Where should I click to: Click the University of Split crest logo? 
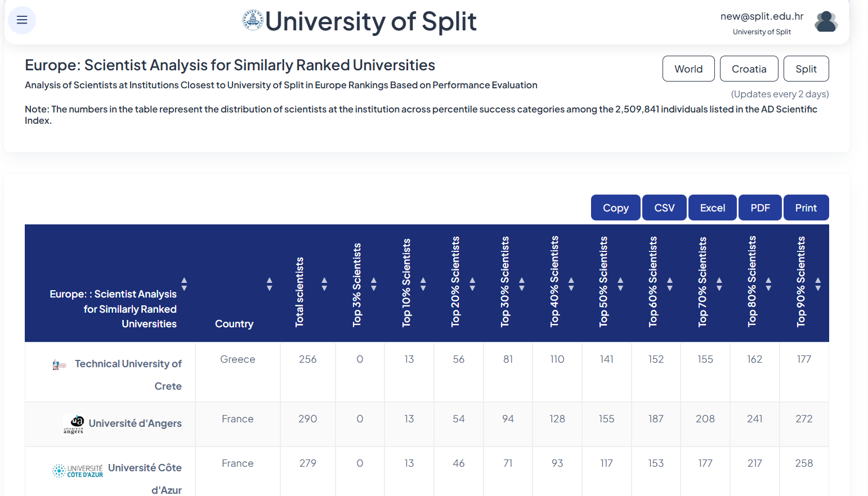[x=253, y=20]
